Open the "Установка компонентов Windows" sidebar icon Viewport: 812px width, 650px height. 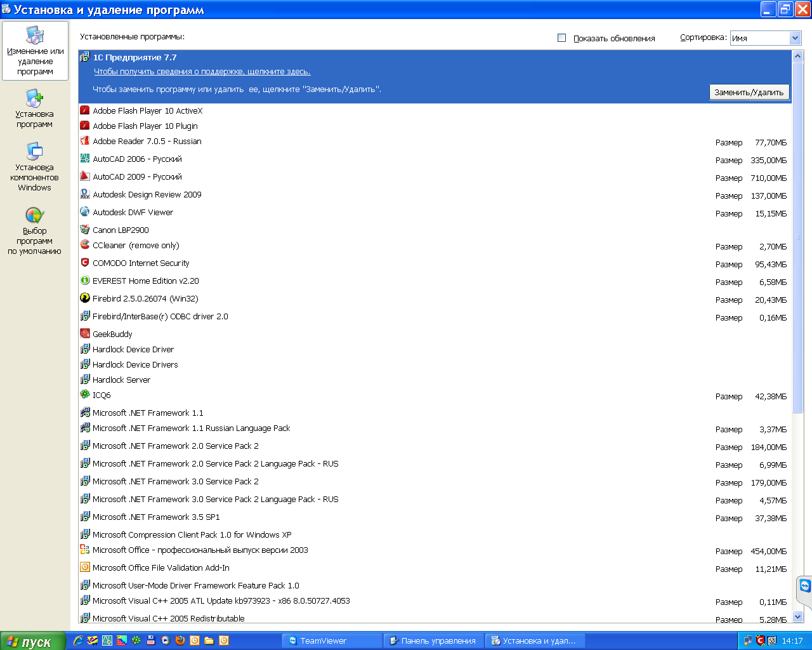click(35, 167)
